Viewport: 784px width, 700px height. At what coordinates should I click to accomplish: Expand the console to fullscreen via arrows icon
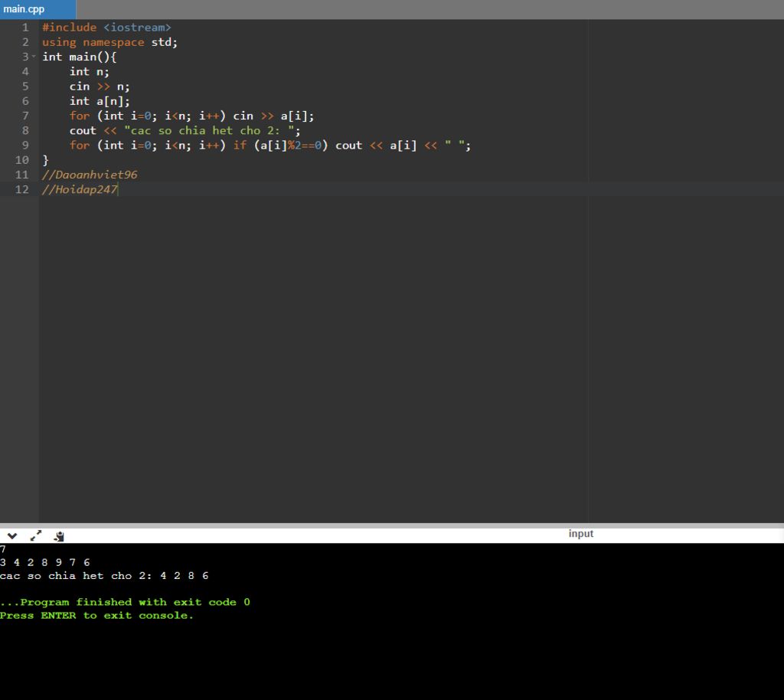(x=36, y=536)
